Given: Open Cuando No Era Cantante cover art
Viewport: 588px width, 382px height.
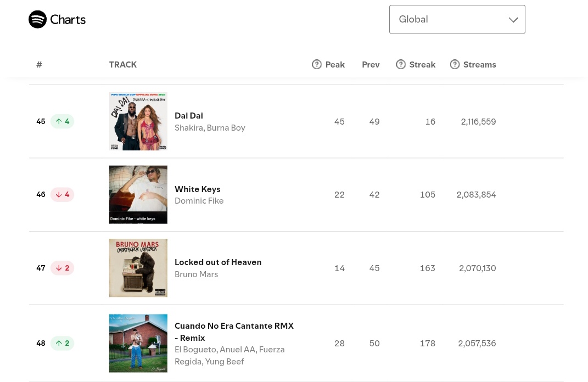Looking at the screenshot, I should tap(138, 343).
